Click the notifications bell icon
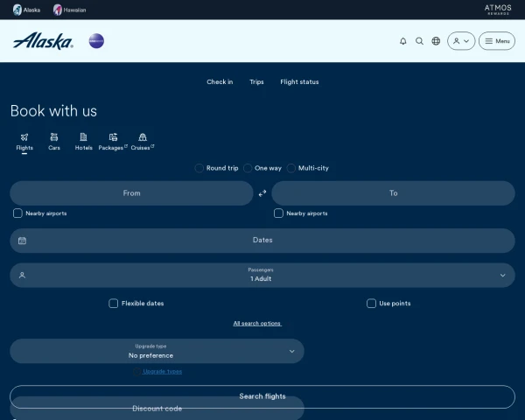The width and height of the screenshot is (525, 420). [402, 41]
